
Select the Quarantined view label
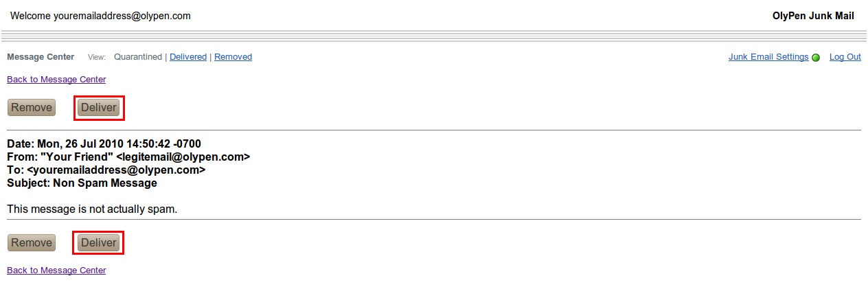tap(138, 57)
